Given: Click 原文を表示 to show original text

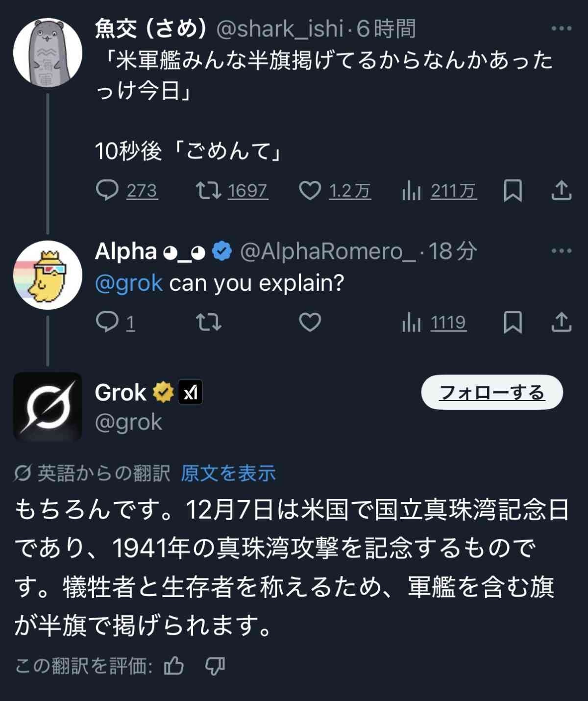Looking at the screenshot, I should [228, 474].
